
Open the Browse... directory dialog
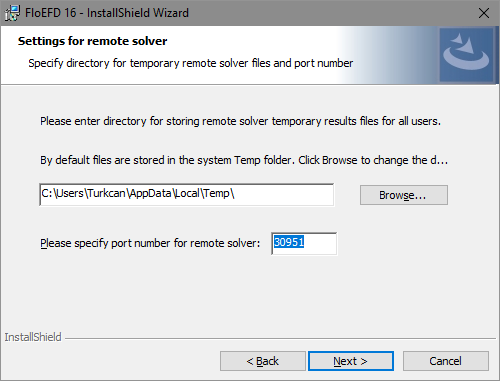point(404,195)
